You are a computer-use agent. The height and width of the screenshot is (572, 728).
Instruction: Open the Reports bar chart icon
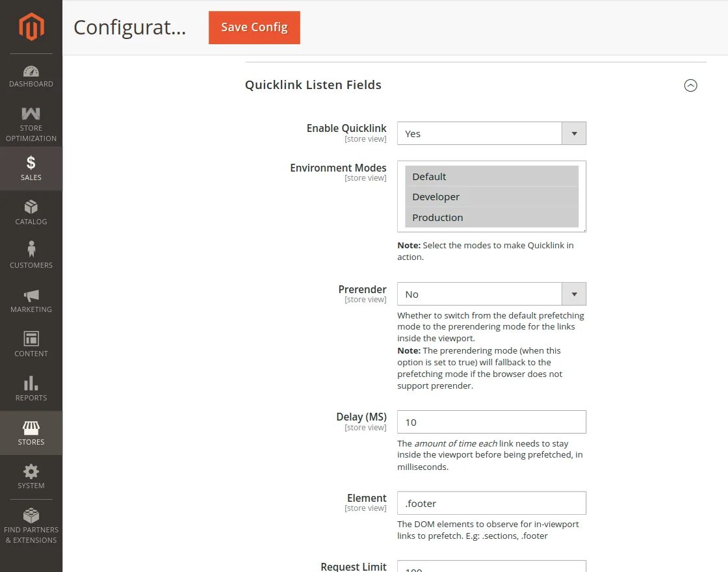click(31, 383)
